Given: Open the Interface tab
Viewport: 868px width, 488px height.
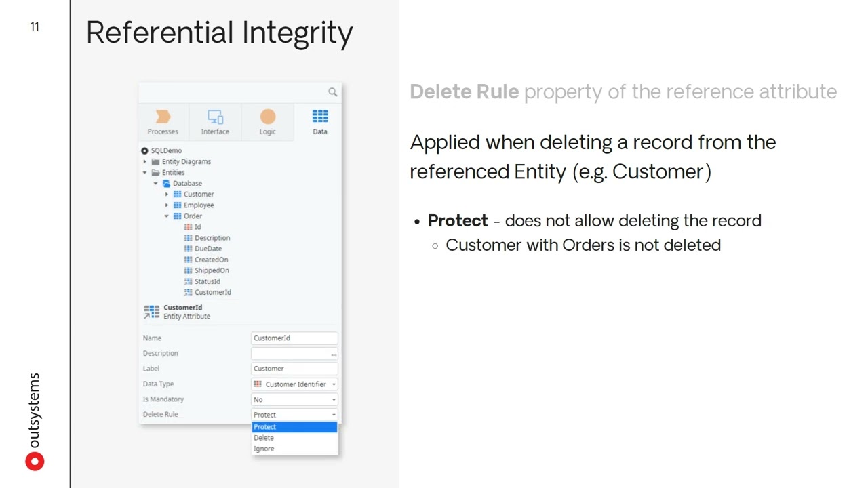Looking at the screenshot, I should click(215, 123).
